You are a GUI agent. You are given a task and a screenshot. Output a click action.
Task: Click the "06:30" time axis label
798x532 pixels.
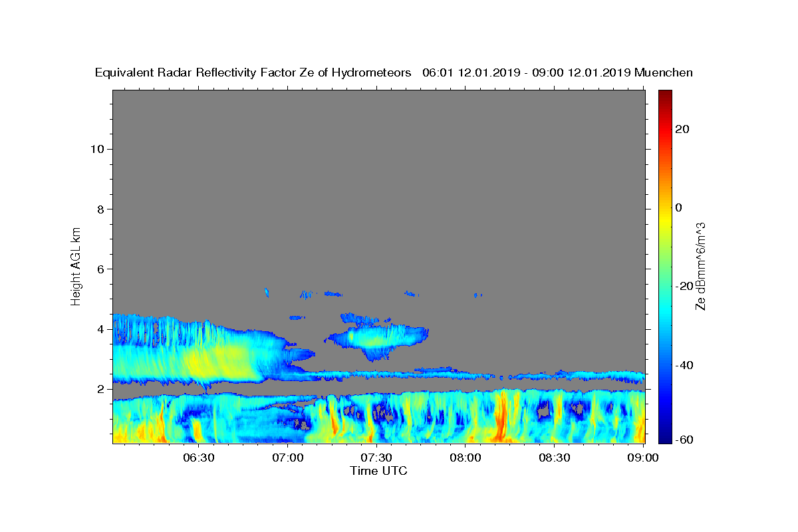tap(198, 458)
